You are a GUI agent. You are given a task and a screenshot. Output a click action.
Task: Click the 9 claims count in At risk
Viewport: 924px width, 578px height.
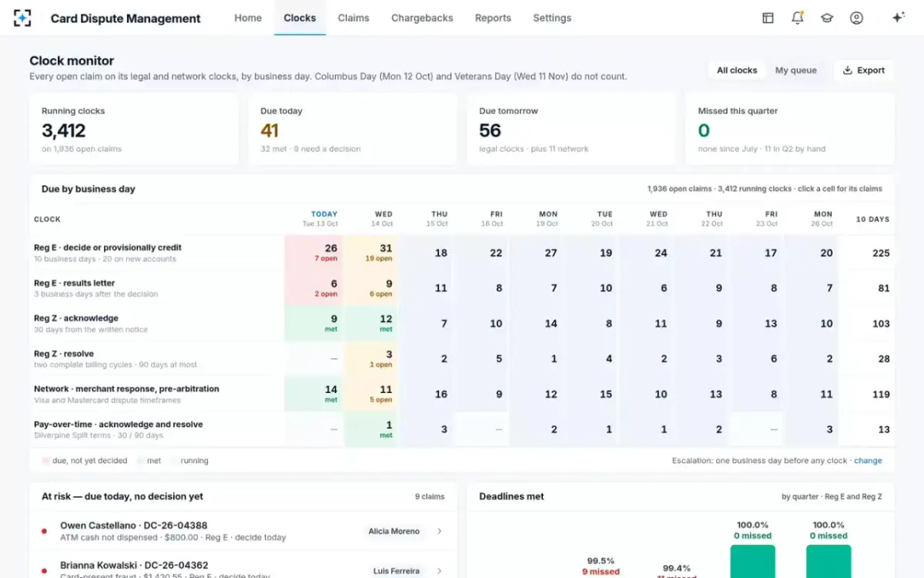tap(430, 497)
